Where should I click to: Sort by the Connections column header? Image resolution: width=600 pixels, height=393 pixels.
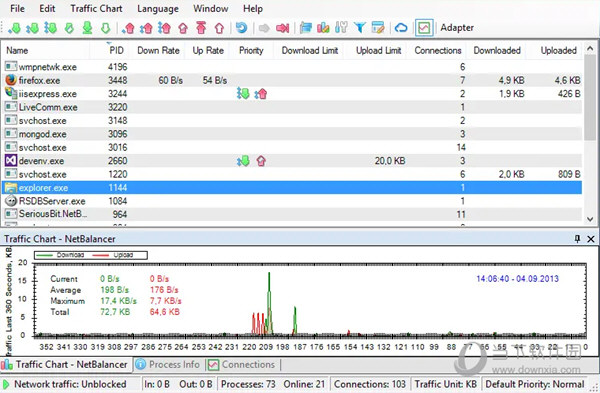click(438, 51)
